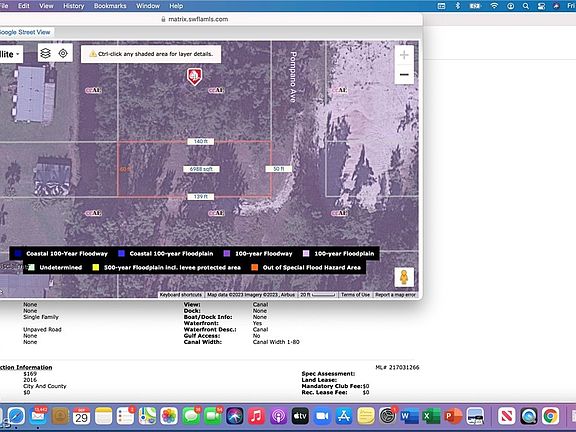Click the Coastal 100-Year Floodway legend swatch
The width and height of the screenshot is (576, 432).
click(18, 253)
